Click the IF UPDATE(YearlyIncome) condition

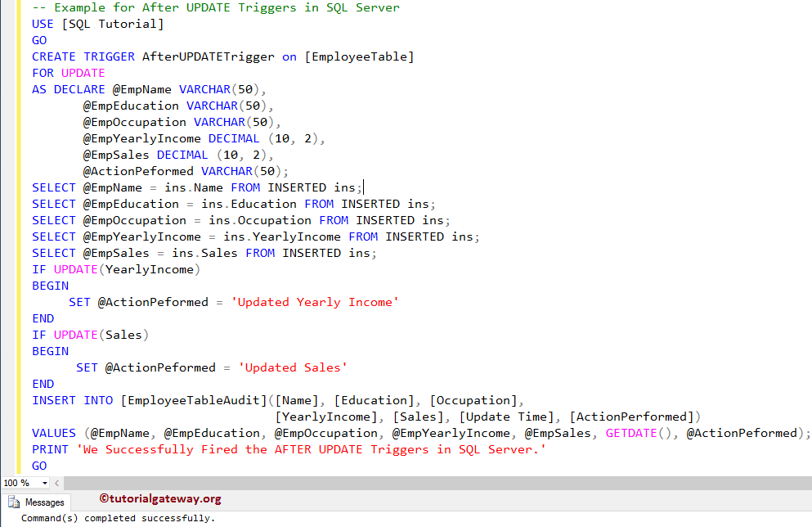point(114,268)
